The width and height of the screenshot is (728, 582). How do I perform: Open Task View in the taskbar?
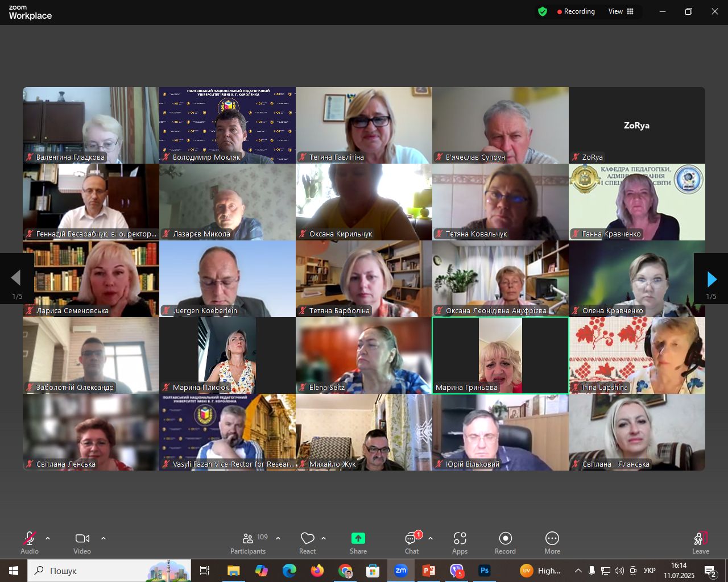click(x=205, y=571)
